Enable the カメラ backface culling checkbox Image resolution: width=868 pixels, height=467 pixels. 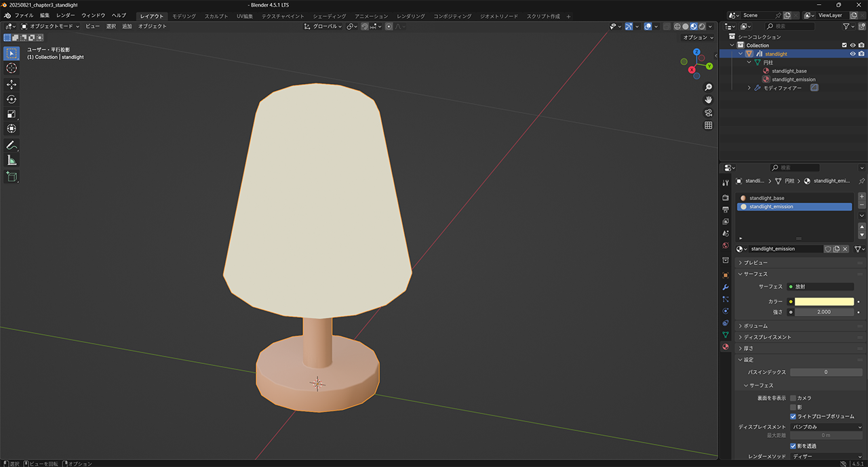point(793,398)
